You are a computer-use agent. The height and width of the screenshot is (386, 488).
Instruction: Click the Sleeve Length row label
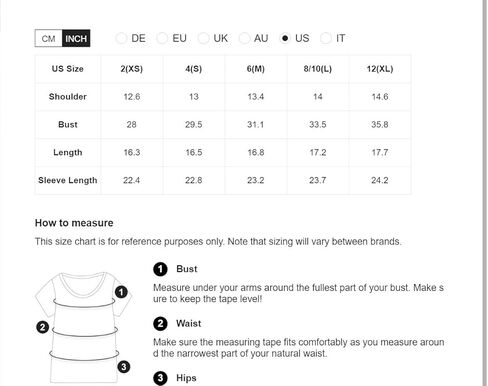pyautogui.click(x=68, y=180)
